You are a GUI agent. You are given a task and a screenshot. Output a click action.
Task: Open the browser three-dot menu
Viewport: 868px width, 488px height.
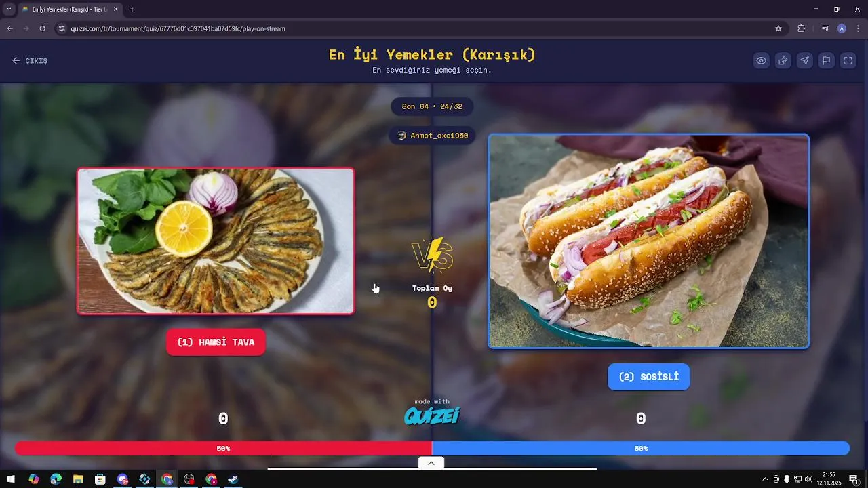pyautogui.click(x=859, y=28)
